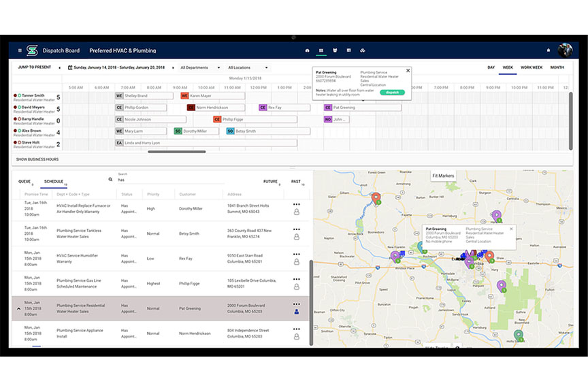Click the Fit Markers map button
Image resolution: width=588 pixels, height=392 pixels.
(443, 176)
